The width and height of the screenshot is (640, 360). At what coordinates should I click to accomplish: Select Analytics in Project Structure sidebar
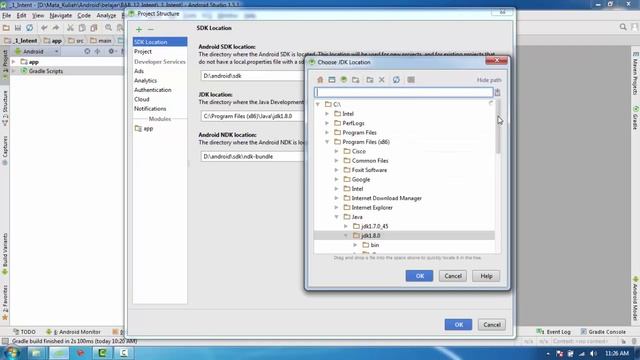(145, 81)
